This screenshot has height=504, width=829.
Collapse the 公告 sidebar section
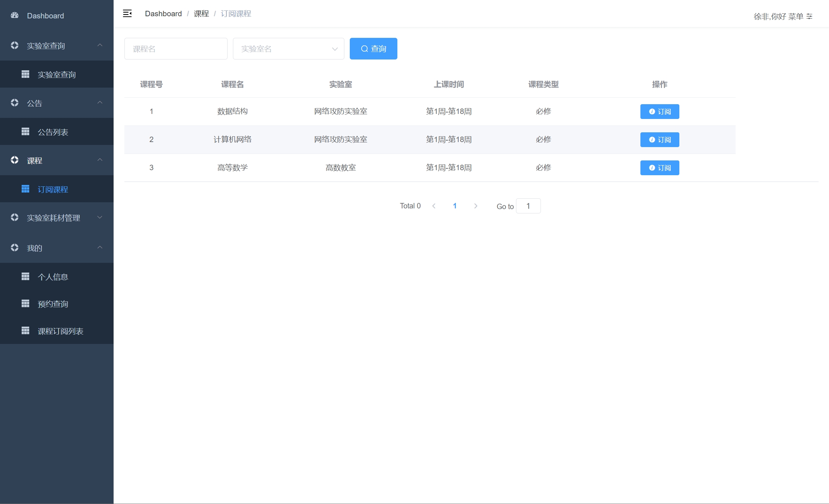pyautogui.click(x=100, y=103)
